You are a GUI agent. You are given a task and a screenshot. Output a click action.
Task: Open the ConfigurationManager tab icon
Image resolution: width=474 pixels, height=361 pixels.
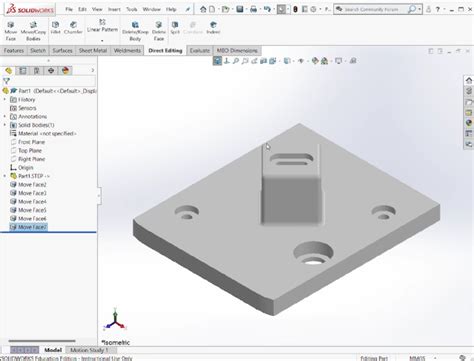37,70
